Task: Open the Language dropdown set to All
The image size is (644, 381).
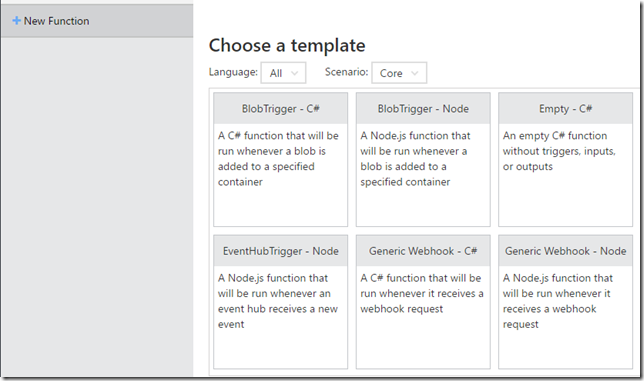Action: tap(283, 73)
